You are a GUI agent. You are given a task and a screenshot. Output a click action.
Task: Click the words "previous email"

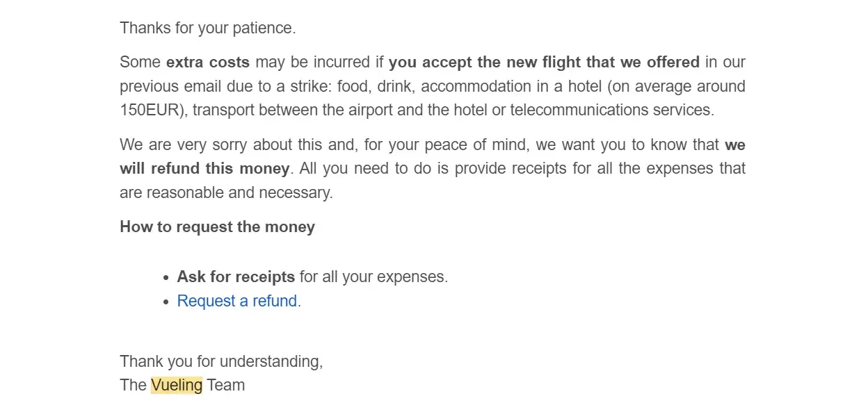[x=171, y=86]
